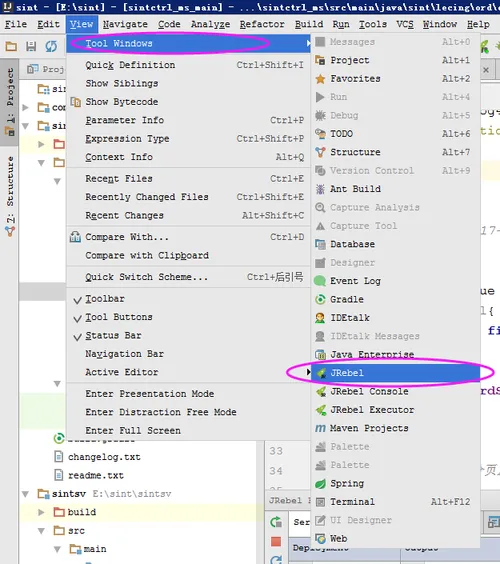The image size is (500, 564).
Task: Expand the 'cor' module tree arrow
Action: point(26,107)
